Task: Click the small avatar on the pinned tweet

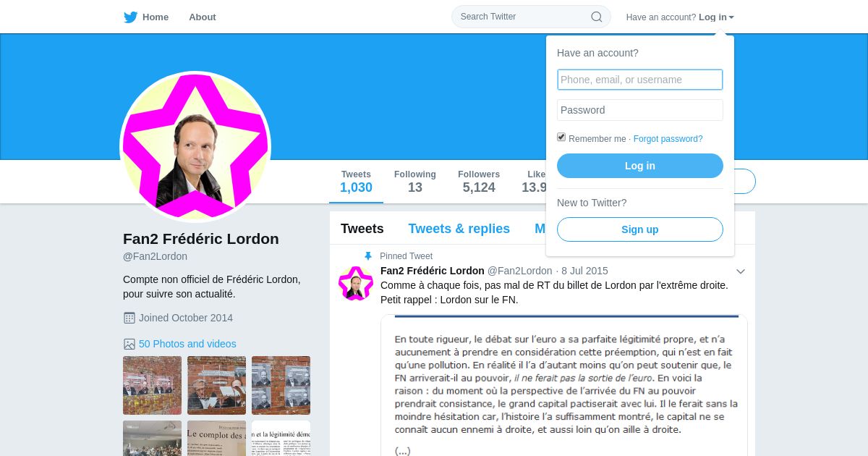Action: (x=356, y=283)
